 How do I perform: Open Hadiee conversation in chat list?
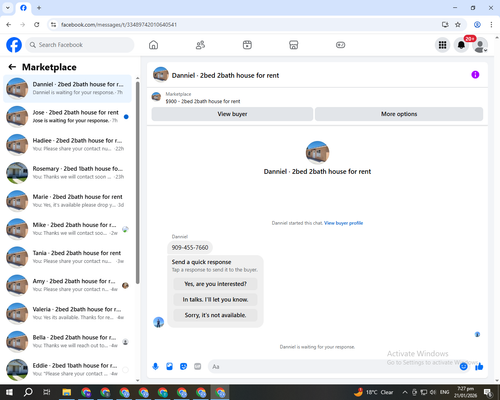(67, 145)
